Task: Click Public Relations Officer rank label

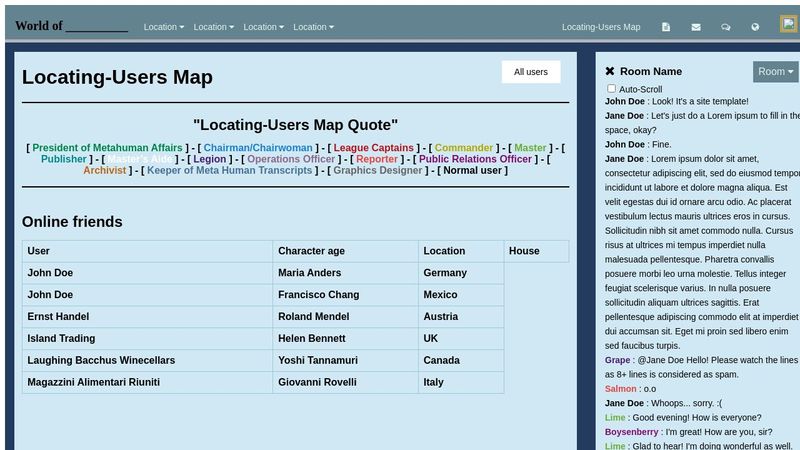Action: [x=475, y=159]
